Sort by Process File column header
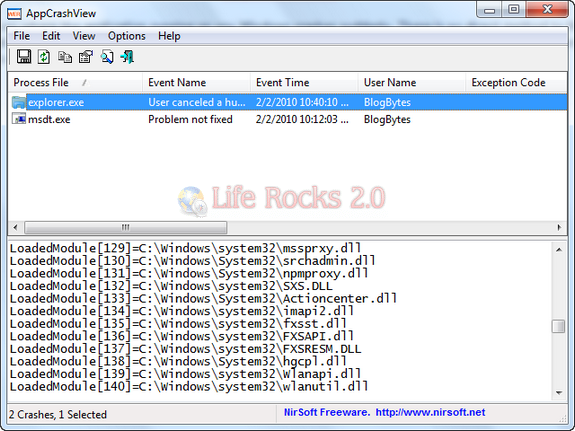Image resolution: width=575 pixels, height=431 pixels. (75, 83)
